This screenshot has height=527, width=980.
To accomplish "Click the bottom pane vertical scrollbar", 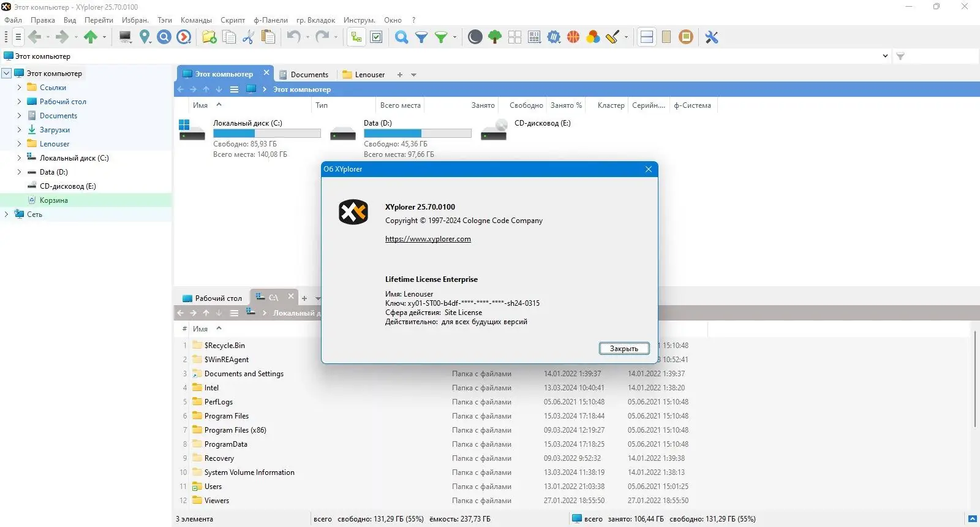I will click(x=974, y=380).
